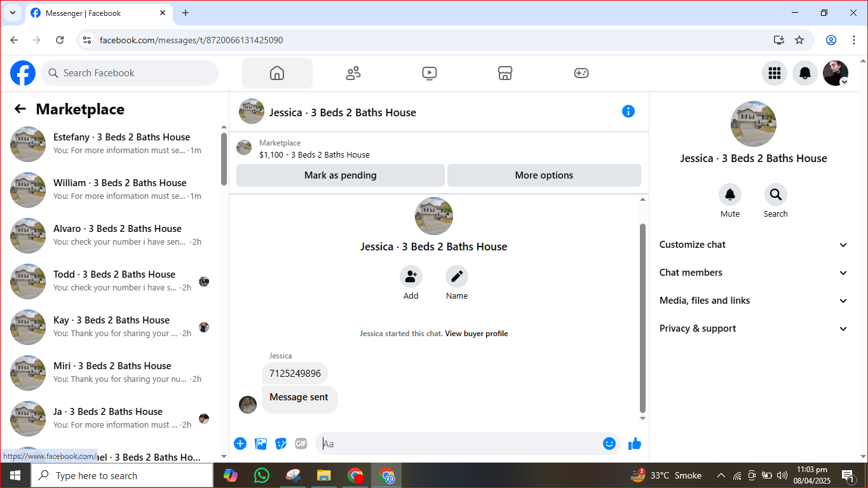Image resolution: width=868 pixels, height=488 pixels.
Task: Open Ja conversation in list
Action: (111, 419)
